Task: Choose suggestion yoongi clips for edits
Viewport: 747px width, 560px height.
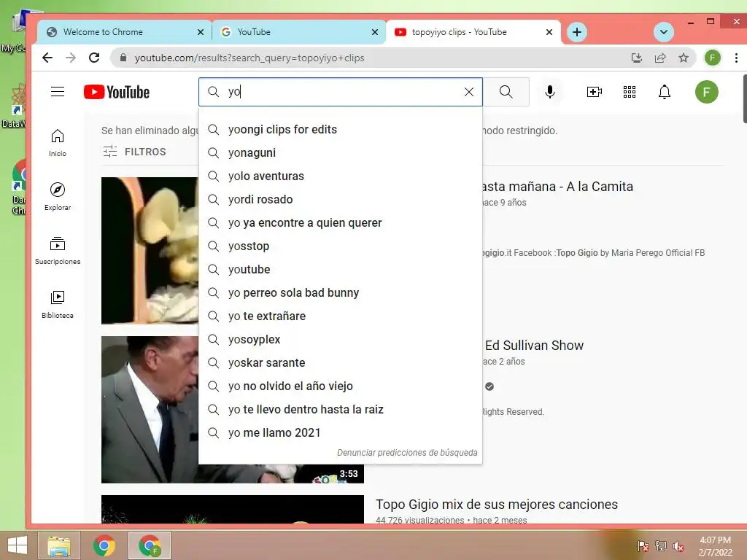Action: pyautogui.click(x=340, y=130)
